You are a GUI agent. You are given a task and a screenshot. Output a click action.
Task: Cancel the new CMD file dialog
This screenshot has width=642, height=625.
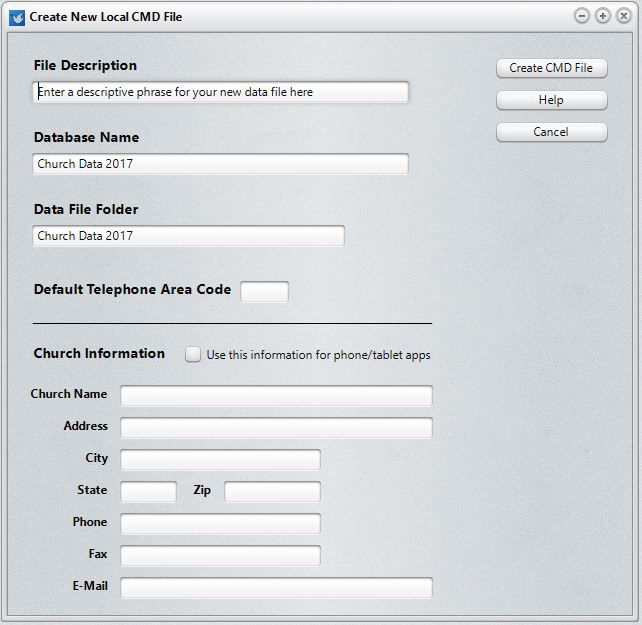(552, 132)
